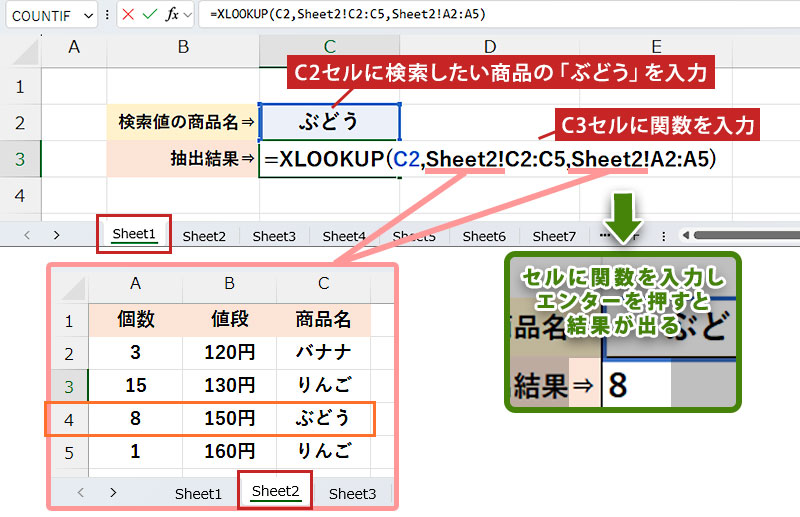Click horizontal scrollbar left arrow
This screenshot has width=800, height=517.
click(686, 235)
